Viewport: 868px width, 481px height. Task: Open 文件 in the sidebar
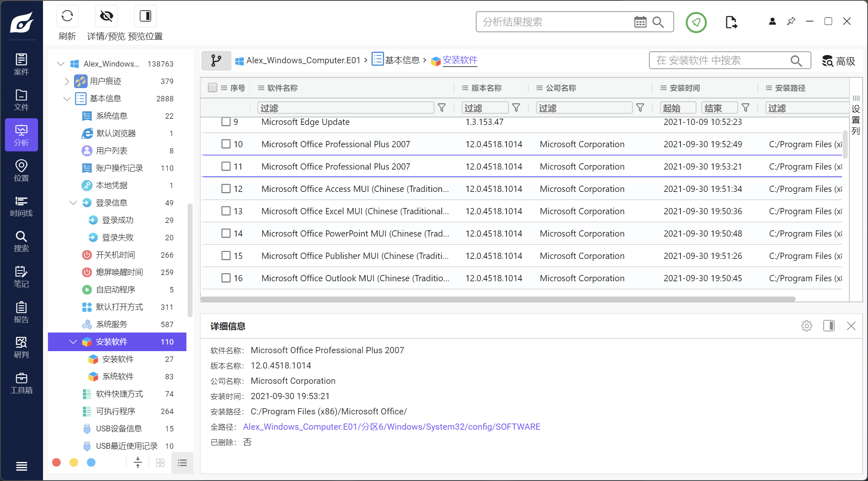[x=21, y=100]
